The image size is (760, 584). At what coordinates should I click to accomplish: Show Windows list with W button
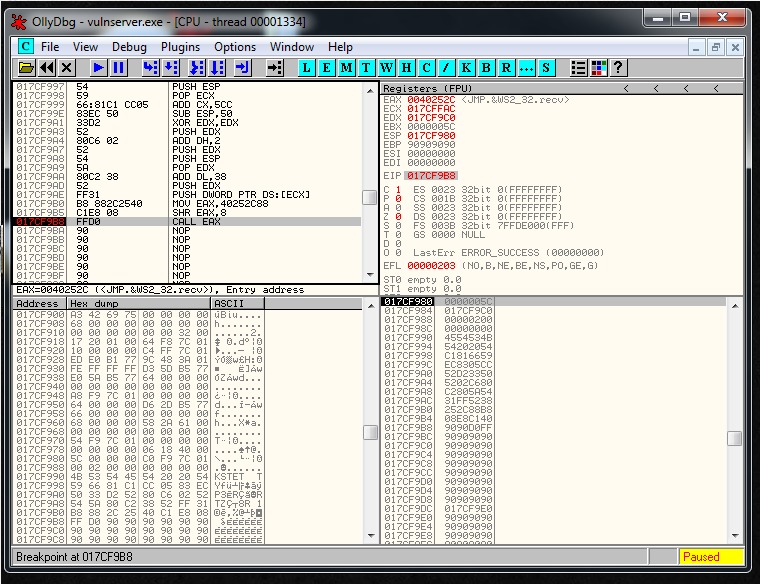386,68
